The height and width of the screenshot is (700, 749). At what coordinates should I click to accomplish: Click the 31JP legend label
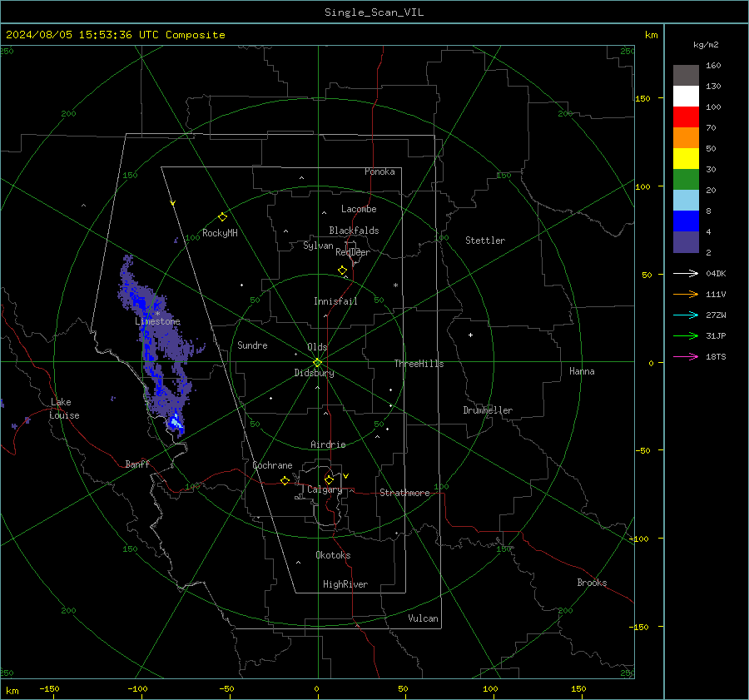716,336
